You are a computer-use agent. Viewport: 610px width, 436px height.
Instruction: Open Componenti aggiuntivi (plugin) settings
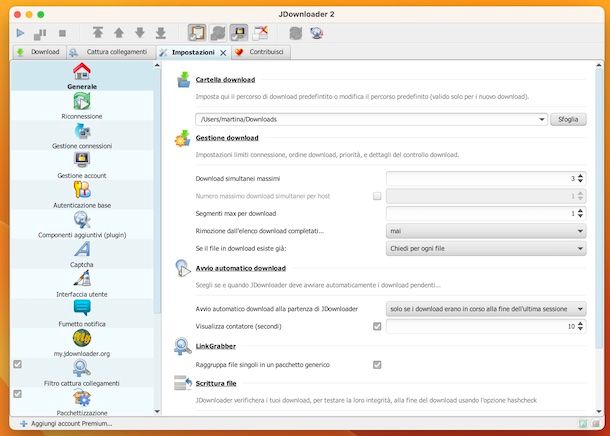coord(82,224)
